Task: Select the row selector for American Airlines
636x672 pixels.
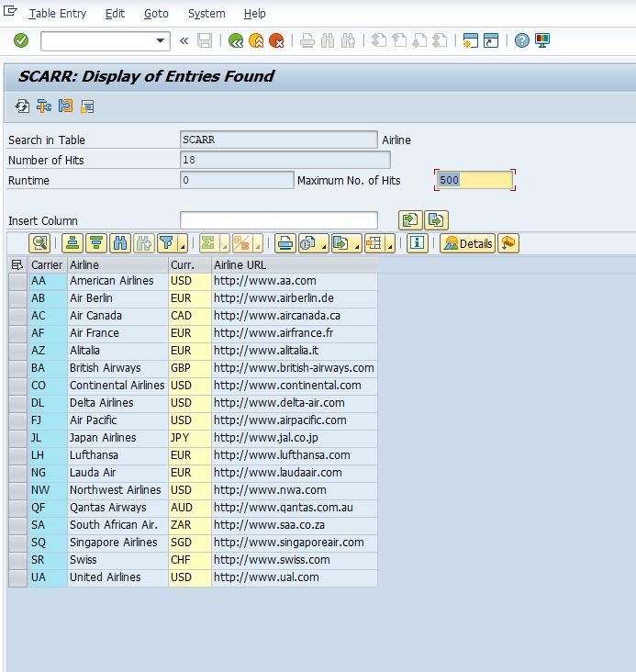Action: (17, 281)
